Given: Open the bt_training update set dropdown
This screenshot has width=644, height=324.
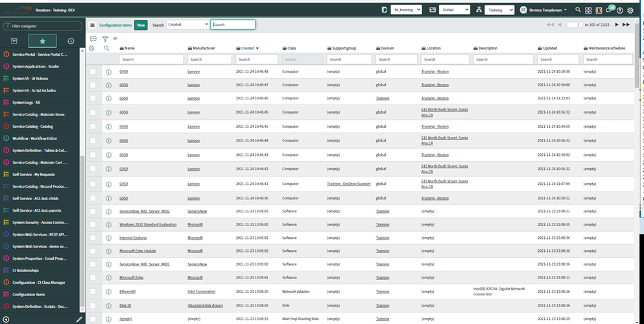Looking at the screenshot, I should pyautogui.click(x=406, y=10).
